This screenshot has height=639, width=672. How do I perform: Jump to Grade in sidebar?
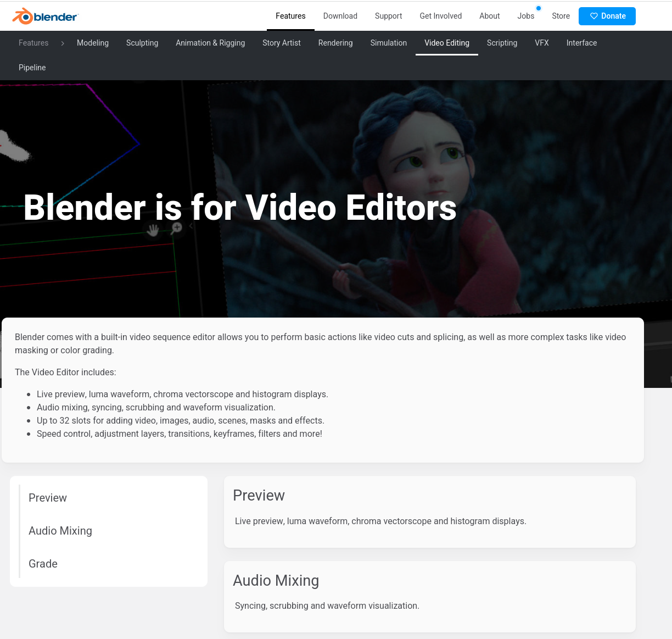[43, 564]
